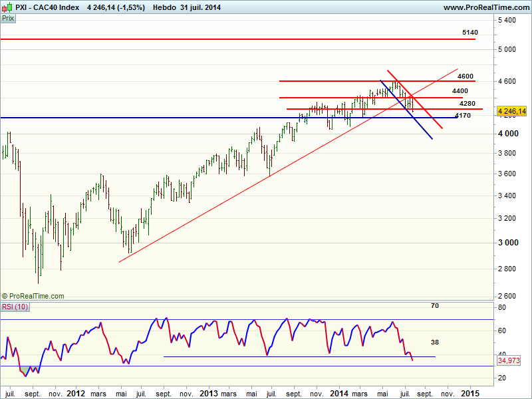Click the 4600 resistance level label
532x399 pixels.
465,76
